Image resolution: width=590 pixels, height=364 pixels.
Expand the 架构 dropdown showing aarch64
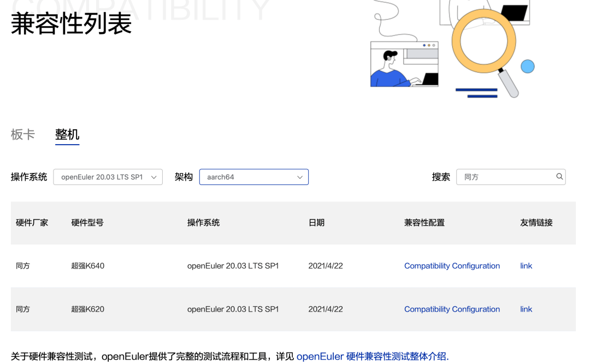point(254,177)
